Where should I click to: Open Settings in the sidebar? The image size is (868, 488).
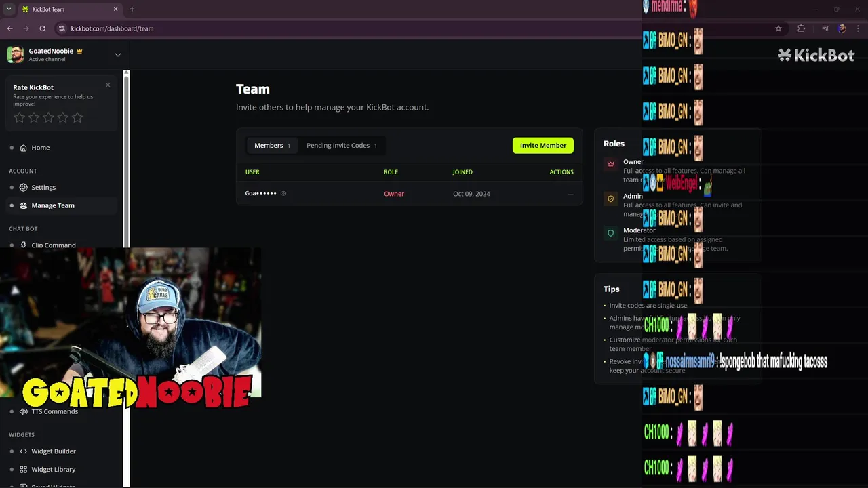61,187
